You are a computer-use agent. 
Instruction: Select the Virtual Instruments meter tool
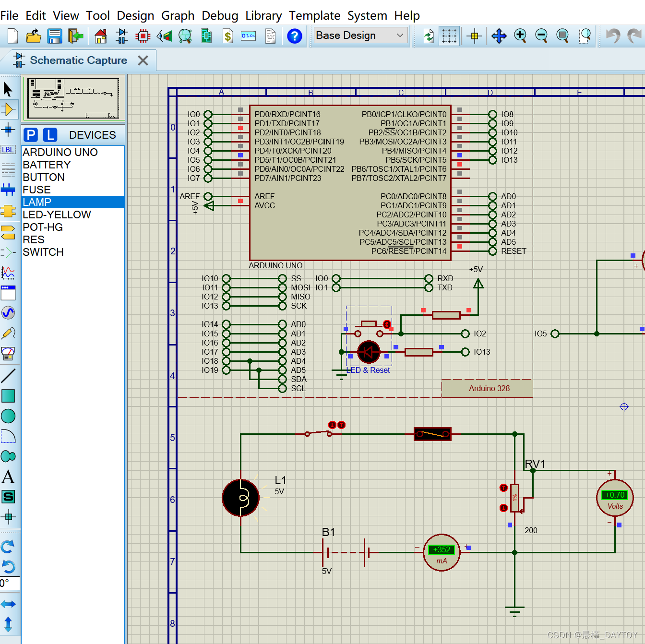pos(8,353)
